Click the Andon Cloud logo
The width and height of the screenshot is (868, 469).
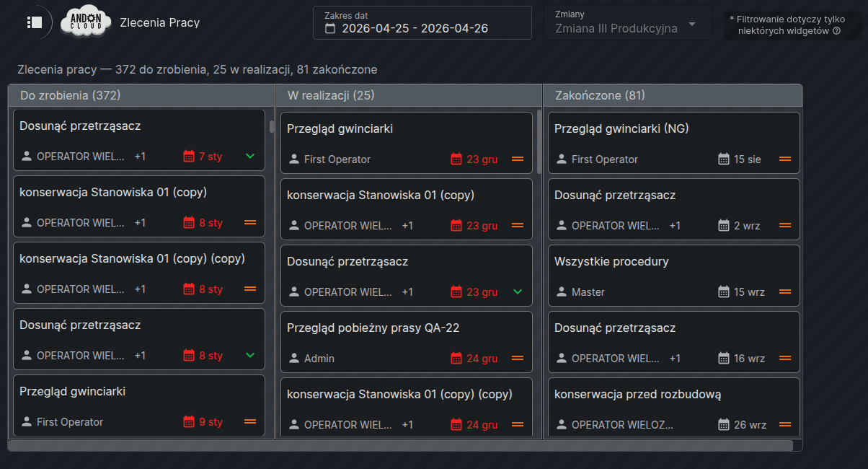(x=85, y=22)
